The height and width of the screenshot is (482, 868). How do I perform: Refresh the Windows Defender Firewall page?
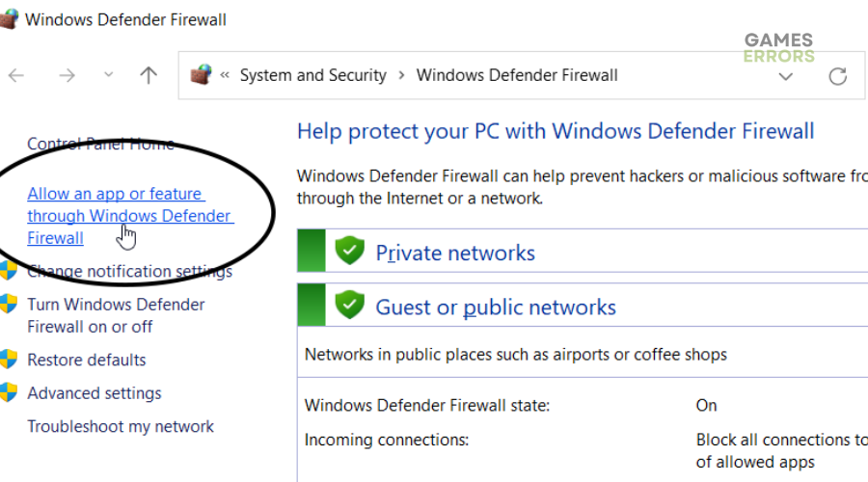coord(837,76)
